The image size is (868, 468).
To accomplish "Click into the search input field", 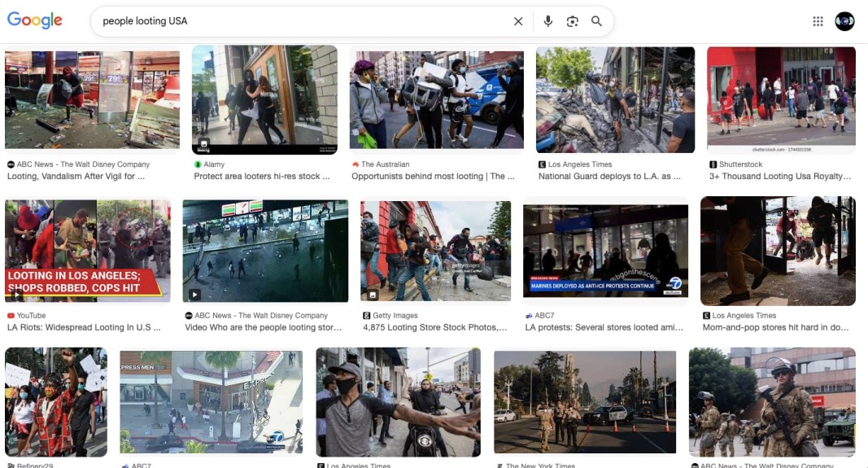I will tap(301, 21).
